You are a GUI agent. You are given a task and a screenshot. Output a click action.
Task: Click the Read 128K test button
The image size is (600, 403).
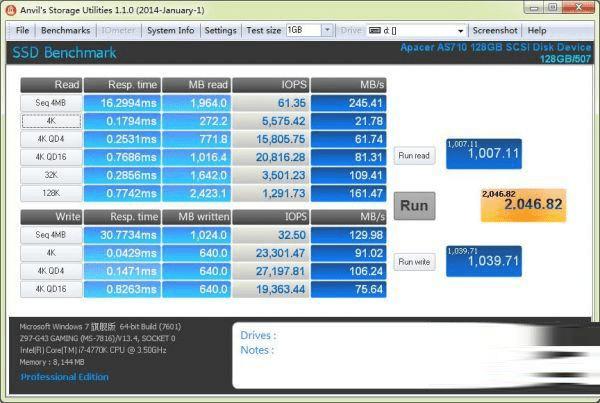point(51,193)
